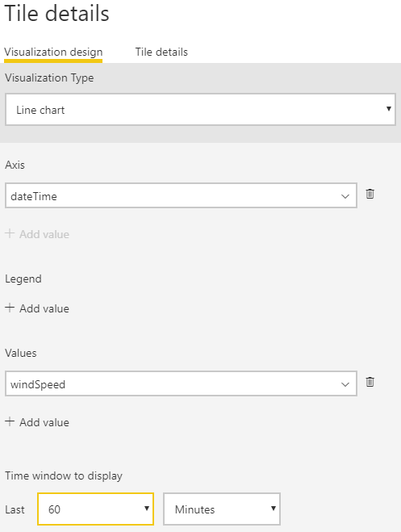Click the disabled plus icon under Axis
Screen dimensions: 401x532
coord(10,233)
